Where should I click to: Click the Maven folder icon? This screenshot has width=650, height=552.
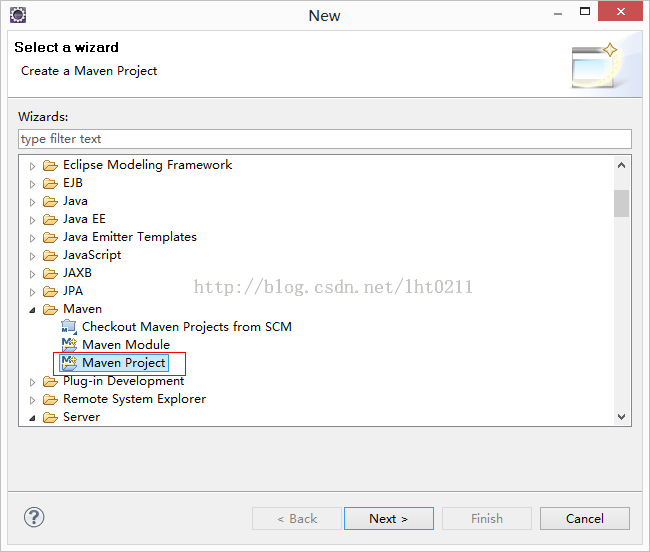click(50, 310)
